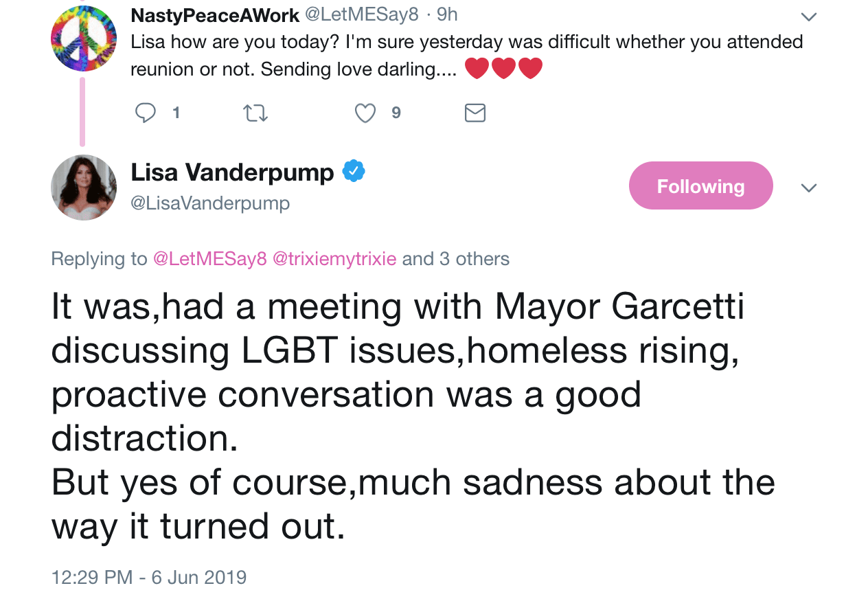Viewport: 868px width, 599px height.
Task: Click the NastyPeaceAWork display name
Action: click(215, 15)
